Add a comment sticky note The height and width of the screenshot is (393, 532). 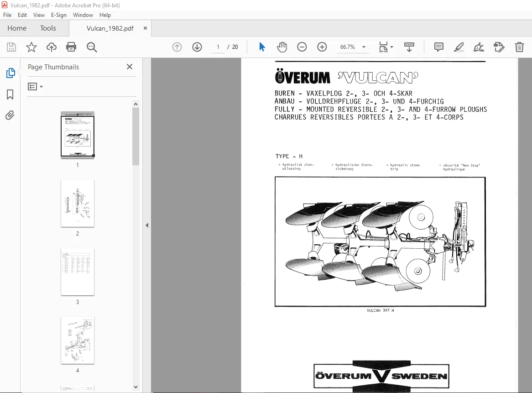pyautogui.click(x=439, y=47)
